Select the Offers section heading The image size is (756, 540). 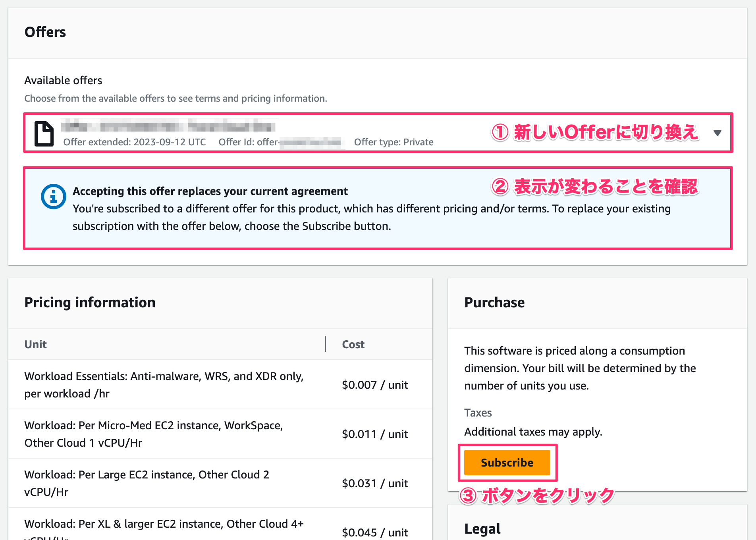45,32
